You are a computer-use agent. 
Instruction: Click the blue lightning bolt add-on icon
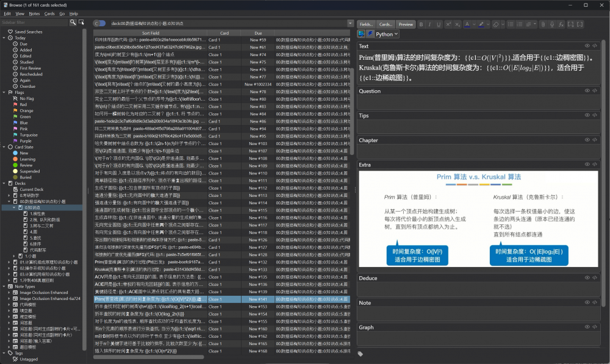tap(370, 34)
